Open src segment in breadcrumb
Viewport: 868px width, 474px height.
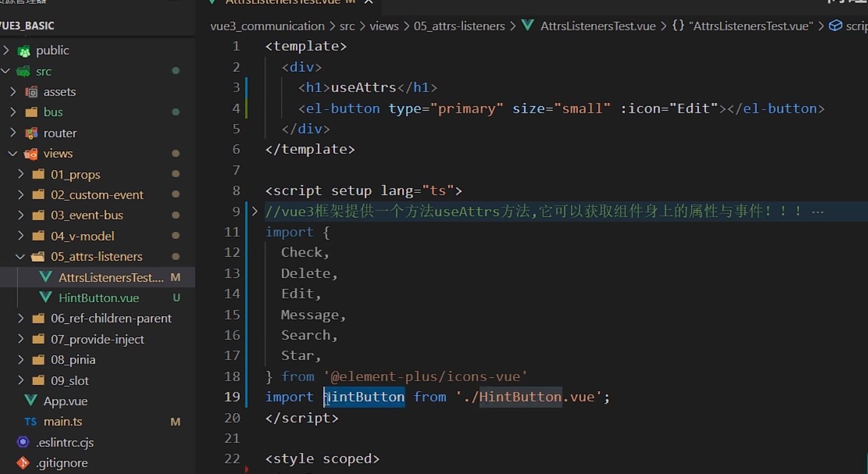347,26
